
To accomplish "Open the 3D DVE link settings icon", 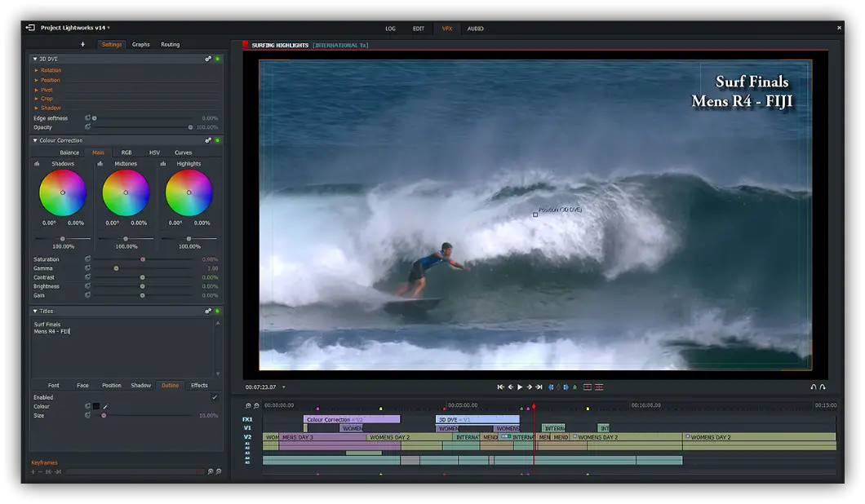I will pyautogui.click(x=208, y=59).
